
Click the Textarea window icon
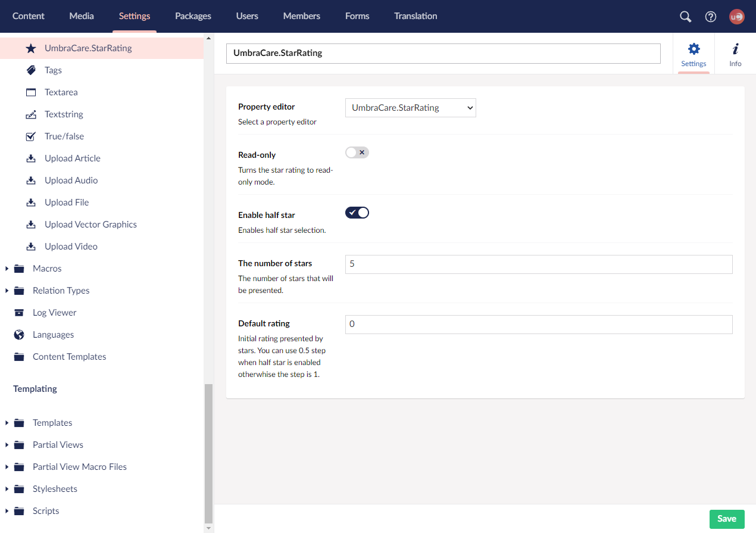[31, 92]
